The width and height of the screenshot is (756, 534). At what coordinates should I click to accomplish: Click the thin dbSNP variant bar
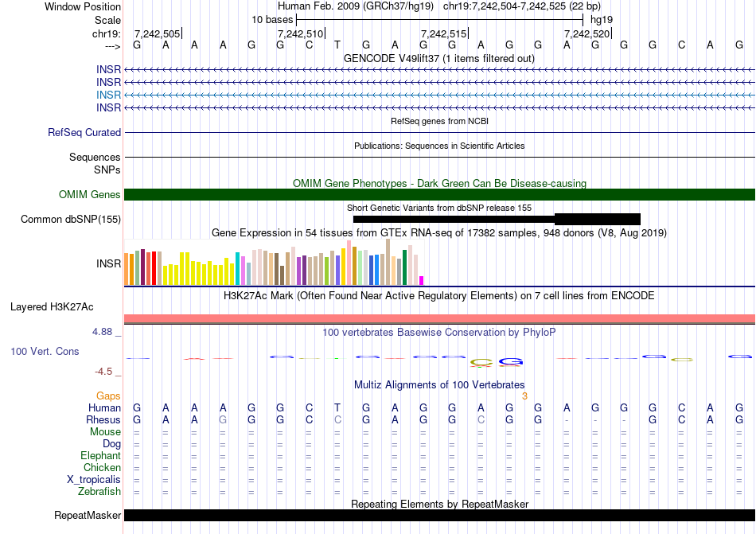point(454,219)
